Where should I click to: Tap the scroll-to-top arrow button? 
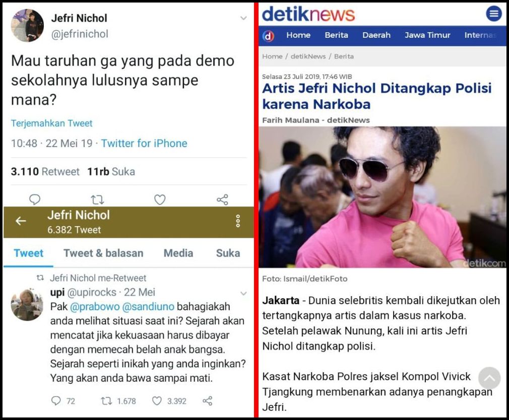click(489, 378)
